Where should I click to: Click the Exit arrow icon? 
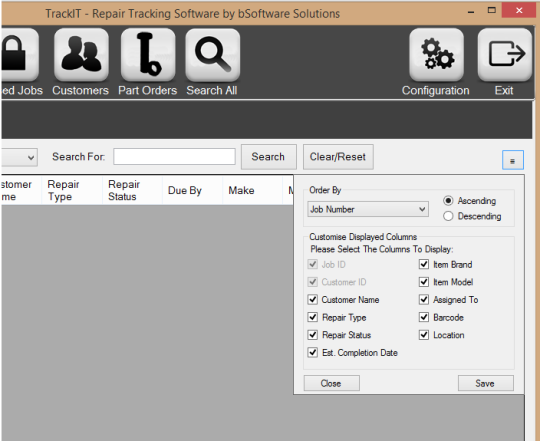505,54
